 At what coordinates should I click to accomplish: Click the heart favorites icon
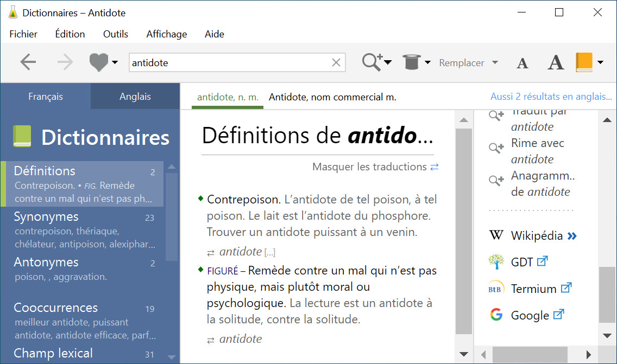98,62
